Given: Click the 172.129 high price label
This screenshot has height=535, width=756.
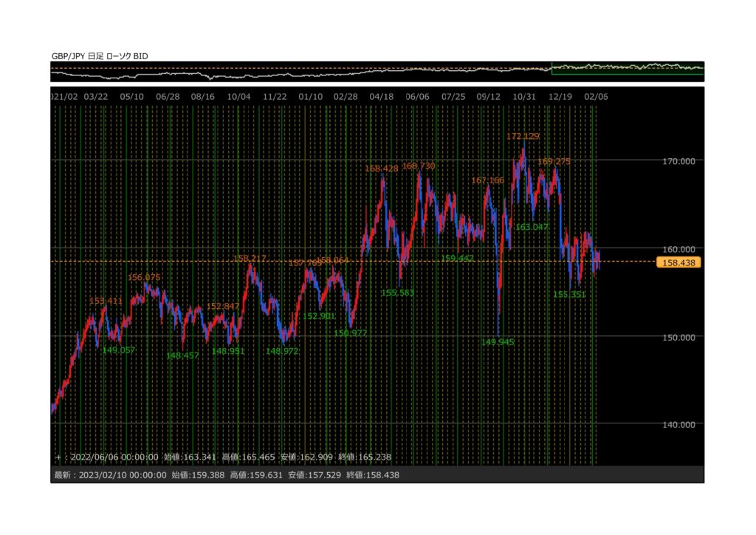Looking at the screenshot, I should (523, 136).
